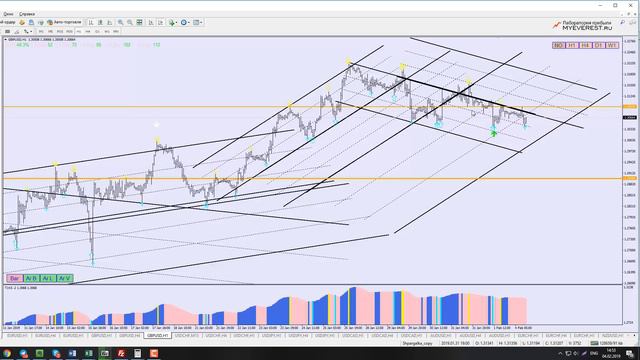Show hidden system tray icons
The image size is (640, 360).
pos(560,353)
